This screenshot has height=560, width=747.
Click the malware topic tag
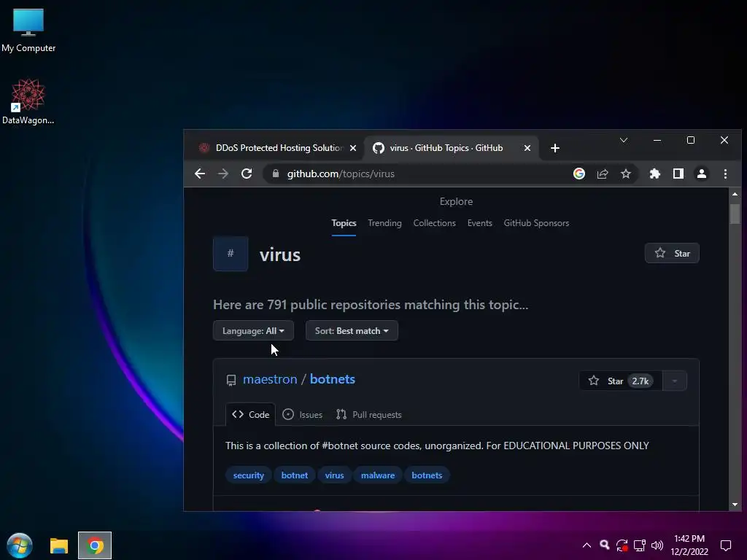click(378, 475)
